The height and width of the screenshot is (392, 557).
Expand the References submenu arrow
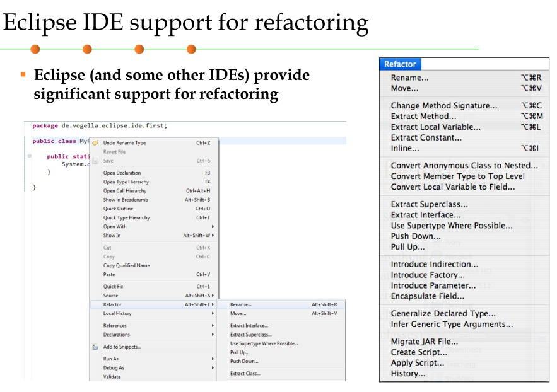(x=213, y=326)
